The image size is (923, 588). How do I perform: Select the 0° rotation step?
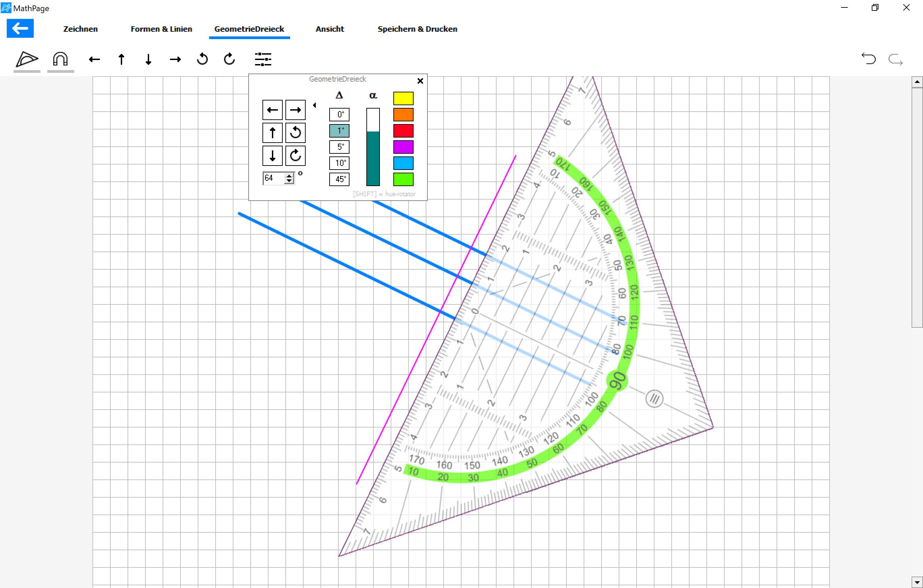339,114
